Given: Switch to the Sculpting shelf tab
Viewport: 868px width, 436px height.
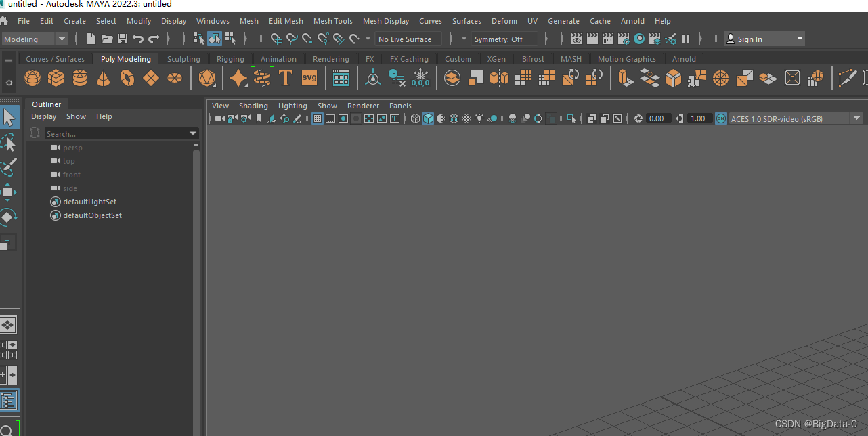Looking at the screenshot, I should (183, 59).
